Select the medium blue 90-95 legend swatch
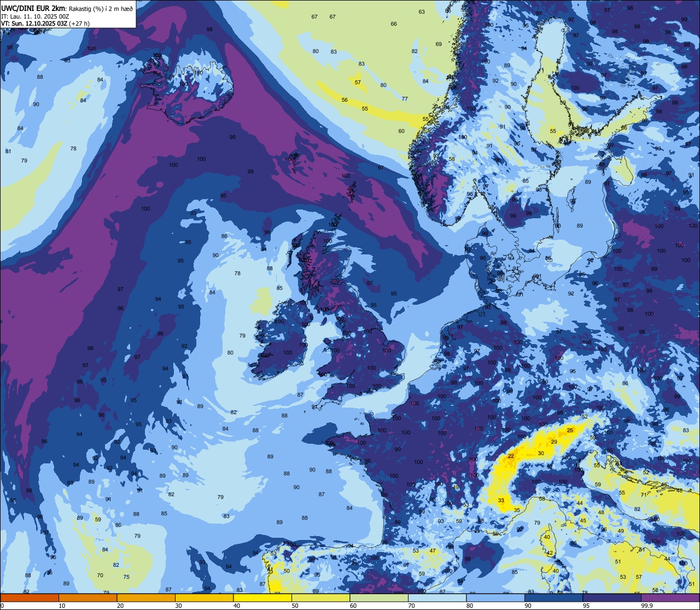 tap(554, 597)
